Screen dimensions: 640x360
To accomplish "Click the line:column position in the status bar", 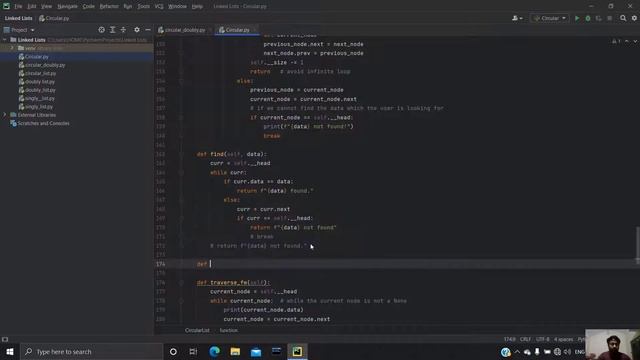I will click(509, 339).
